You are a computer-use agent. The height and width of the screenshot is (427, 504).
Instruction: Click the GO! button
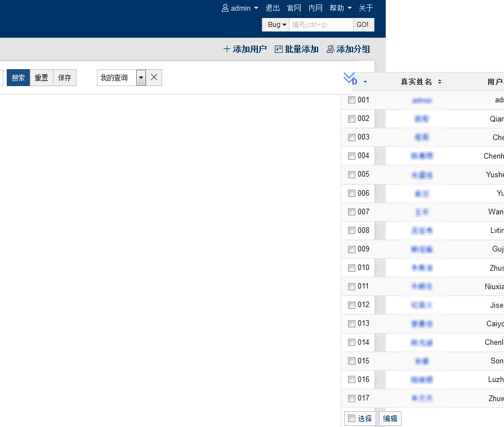(x=364, y=25)
